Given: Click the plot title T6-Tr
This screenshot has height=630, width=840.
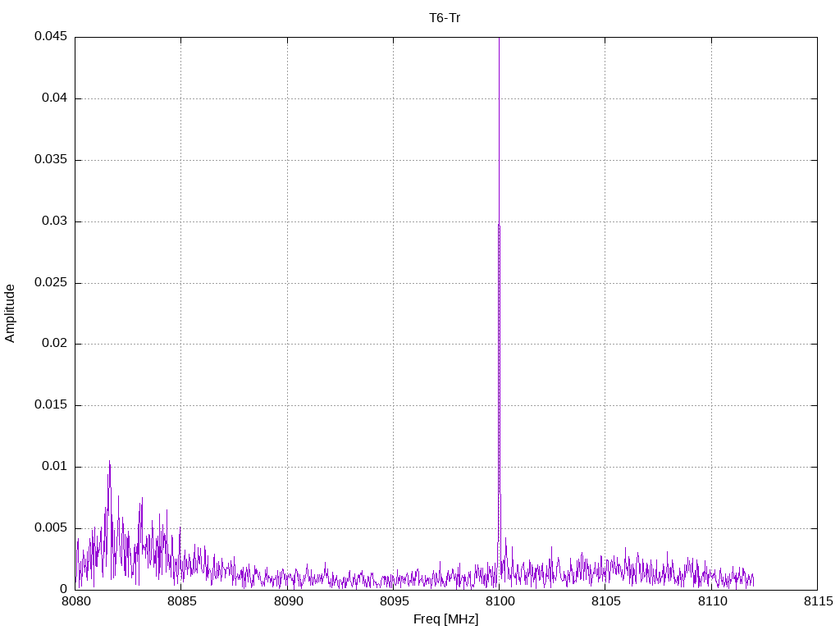Looking at the screenshot, I should pos(445,17).
